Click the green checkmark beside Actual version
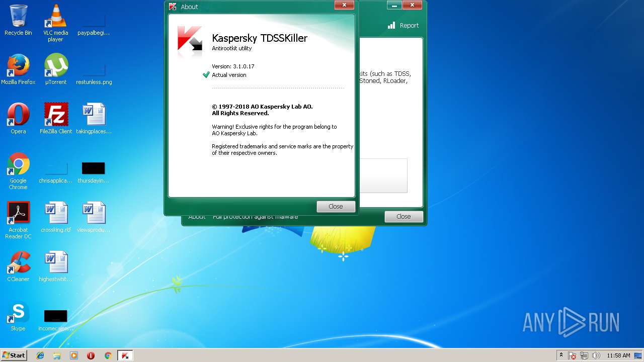Image resolution: width=644 pixels, height=362 pixels. coord(206,75)
